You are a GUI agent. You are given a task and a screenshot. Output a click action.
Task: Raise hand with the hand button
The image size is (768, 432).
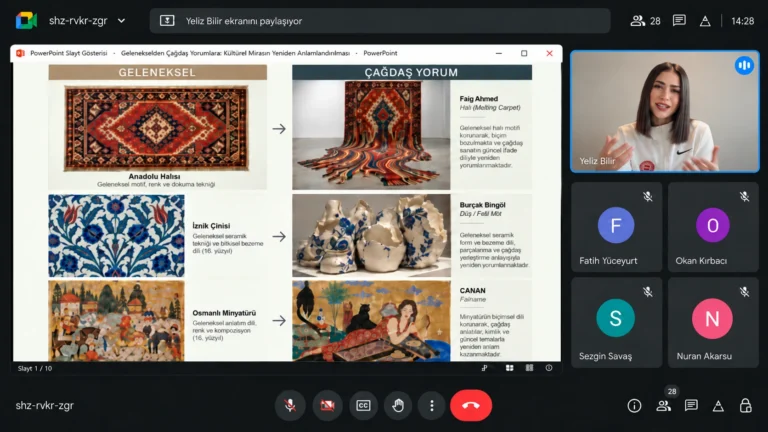tap(398, 406)
